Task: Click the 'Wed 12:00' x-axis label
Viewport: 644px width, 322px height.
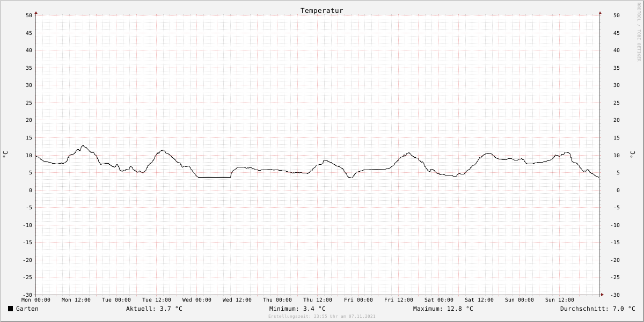Action: click(x=237, y=300)
